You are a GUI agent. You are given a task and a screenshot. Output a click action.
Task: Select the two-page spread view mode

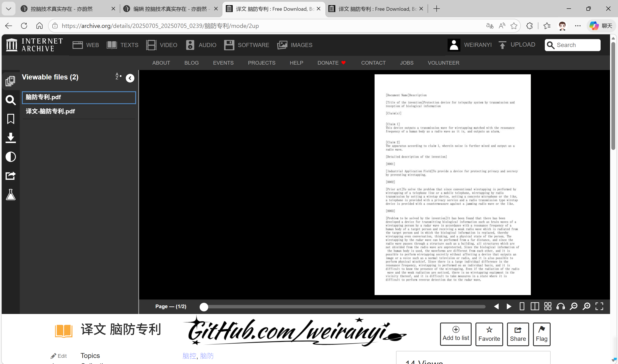point(535,306)
